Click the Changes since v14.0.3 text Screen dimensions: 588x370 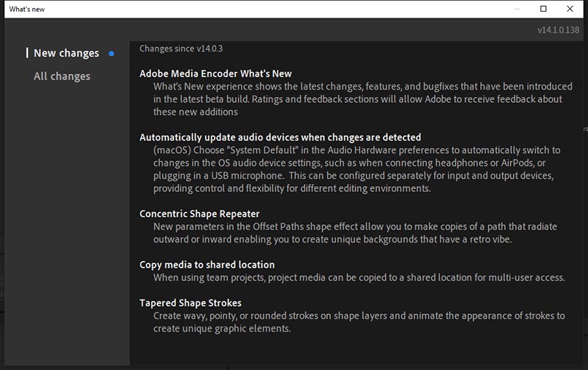point(181,49)
